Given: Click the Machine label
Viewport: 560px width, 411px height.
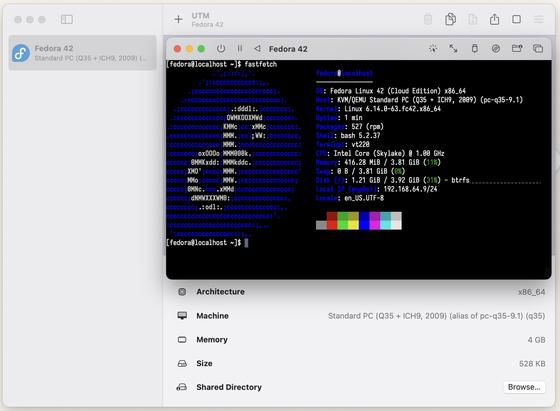Looking at the screenshot, I should (x=212, y=316).
